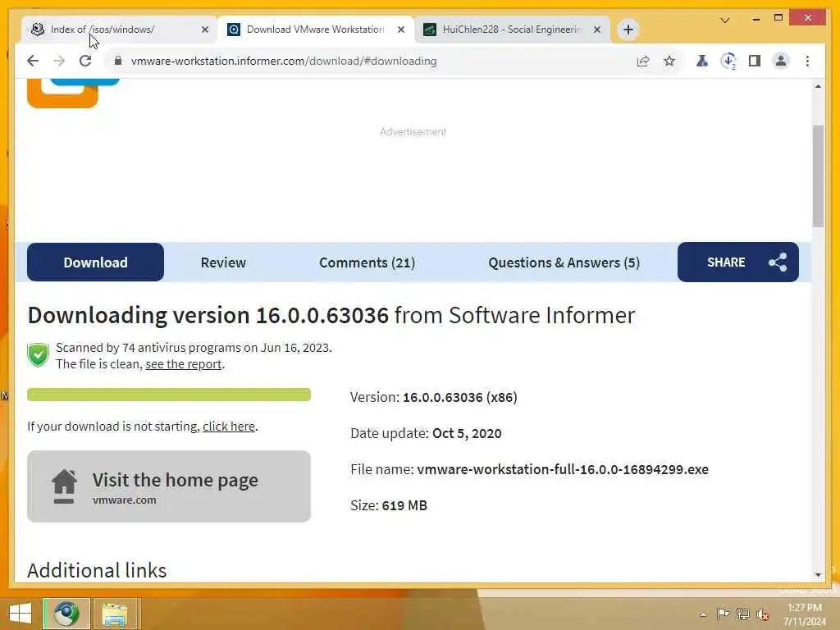
Task: Switch to HuiChien228 Social Engineering tab
Action: click(512, 30)
